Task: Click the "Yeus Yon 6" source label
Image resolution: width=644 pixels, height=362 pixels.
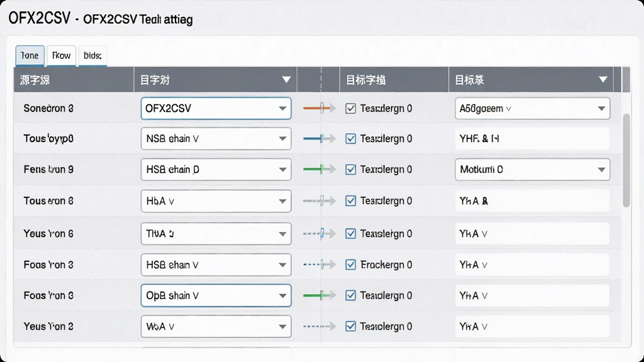Action: click(x=48, y=234)
